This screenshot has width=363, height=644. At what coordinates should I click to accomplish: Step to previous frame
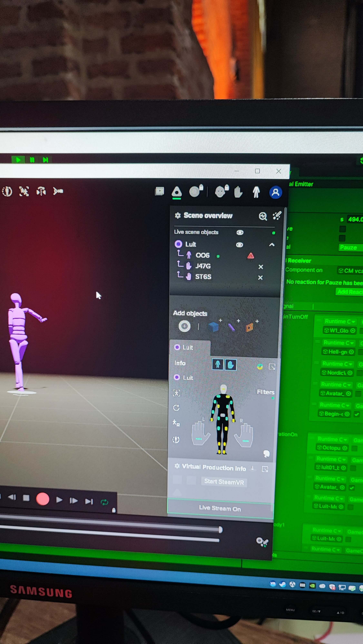point(12,497)
